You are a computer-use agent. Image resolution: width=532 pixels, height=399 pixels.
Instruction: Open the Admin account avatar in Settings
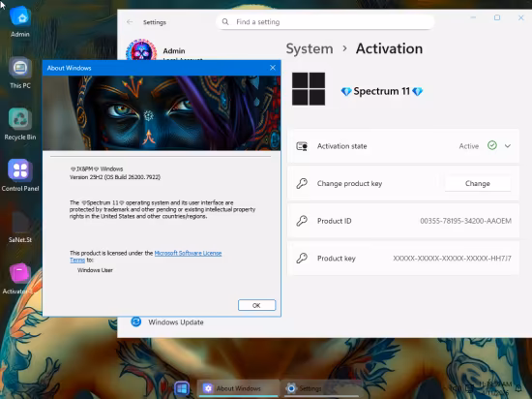click(141, 50)
